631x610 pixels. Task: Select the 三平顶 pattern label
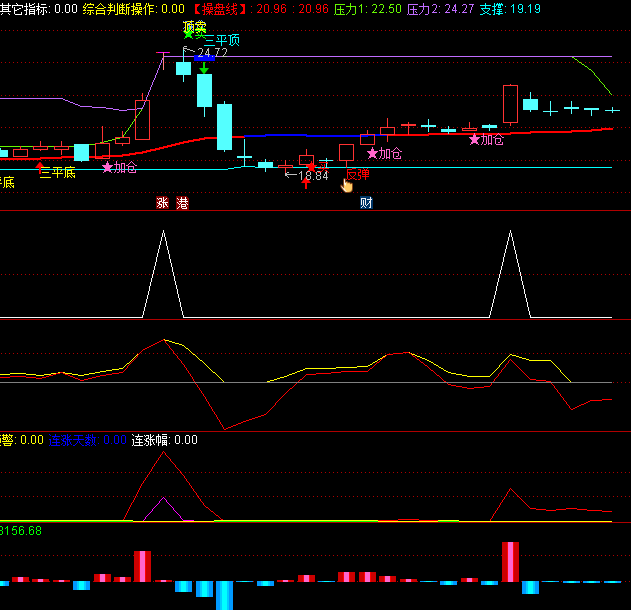(x=222, y=40)
